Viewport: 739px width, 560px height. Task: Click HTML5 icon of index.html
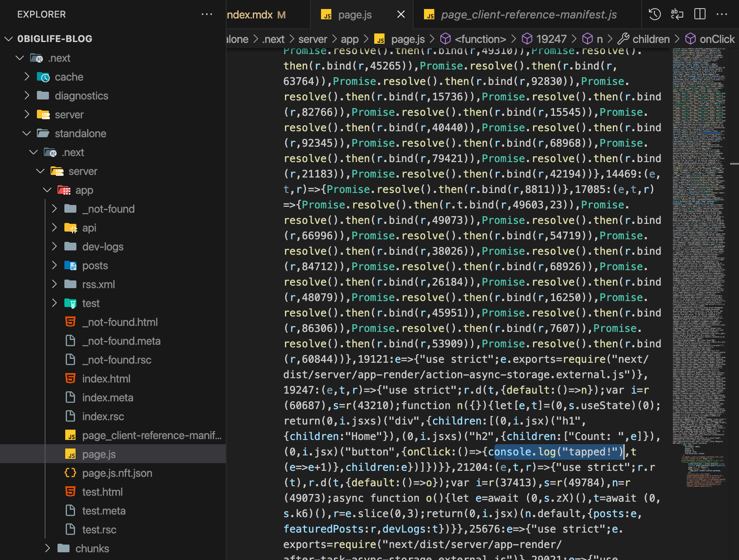coord(70,378)
